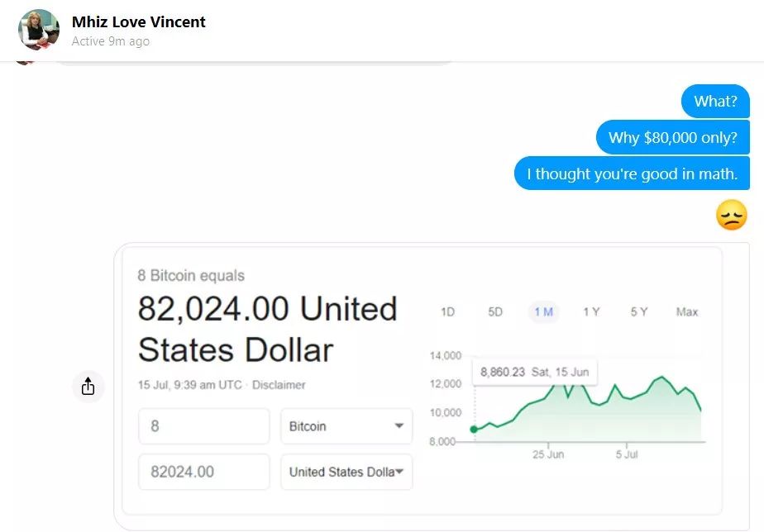Viewport: 764px width, 532px height.
Task: Expand the Bitcoin currency dropdown
Action: click(x=346, y=426)
